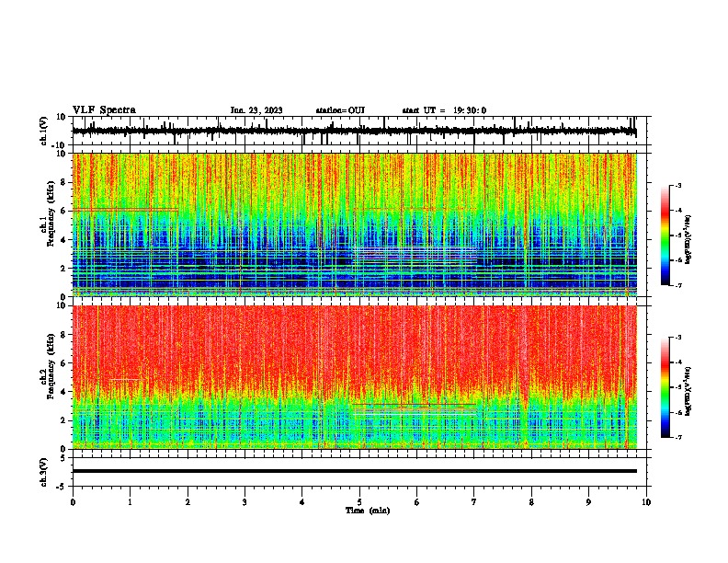Select the ch.1(V) waveform axis label
Viewport: 728px width, 563px height.
(44, 131)
